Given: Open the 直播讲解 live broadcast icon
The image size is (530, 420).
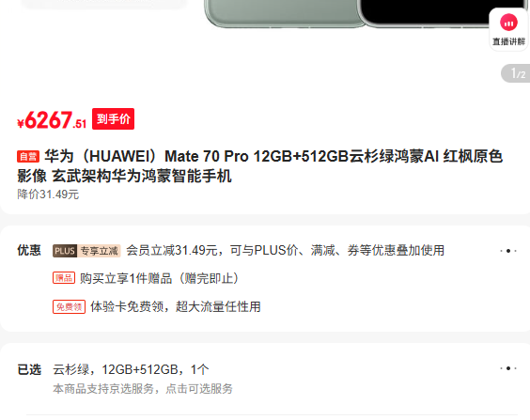Looking at the screenshot, I should [508, 29].
